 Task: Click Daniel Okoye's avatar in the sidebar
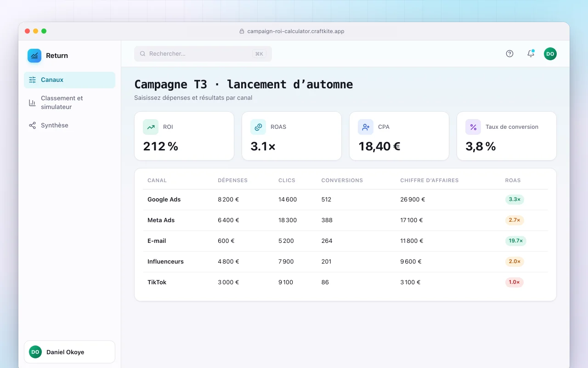point(35,352)
